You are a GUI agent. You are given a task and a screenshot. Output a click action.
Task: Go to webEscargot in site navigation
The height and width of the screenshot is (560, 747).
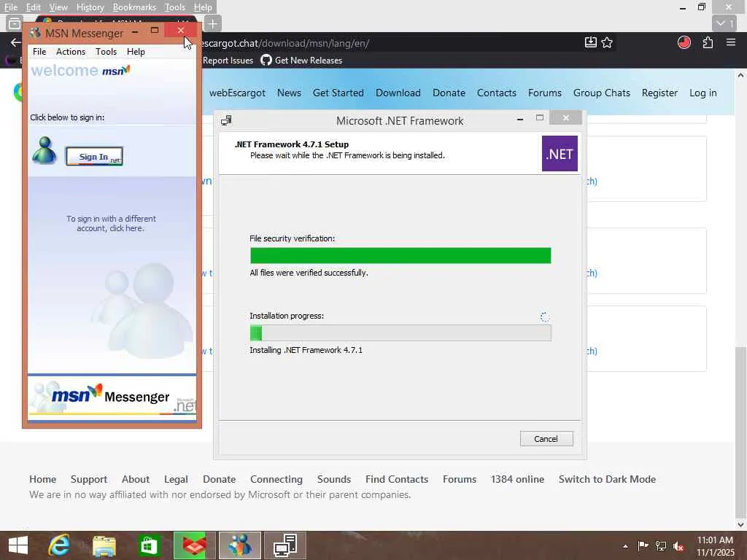pos(237,93)
